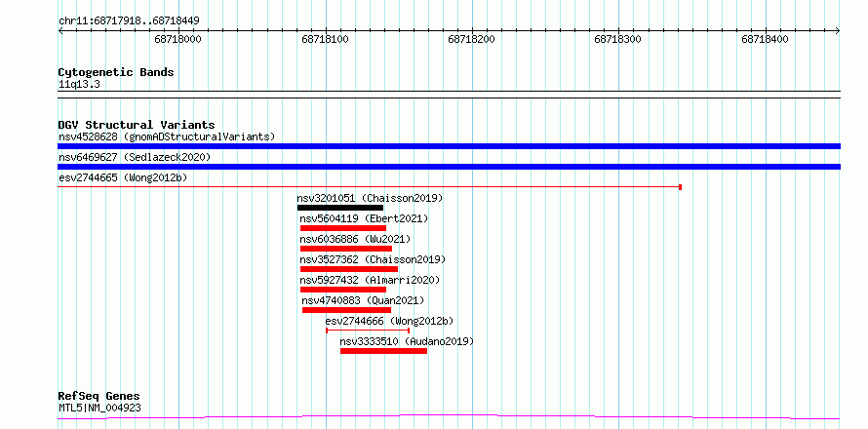Click the red bar under nsv6036886
Viewport: 868px width, 429px height.
tap(346, 249)
